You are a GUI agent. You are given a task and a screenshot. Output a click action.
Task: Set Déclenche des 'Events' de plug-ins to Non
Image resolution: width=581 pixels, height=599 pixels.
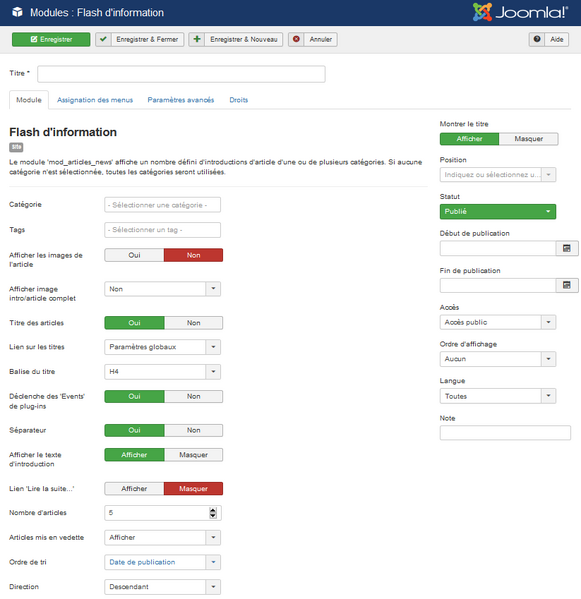pos(193,397)
